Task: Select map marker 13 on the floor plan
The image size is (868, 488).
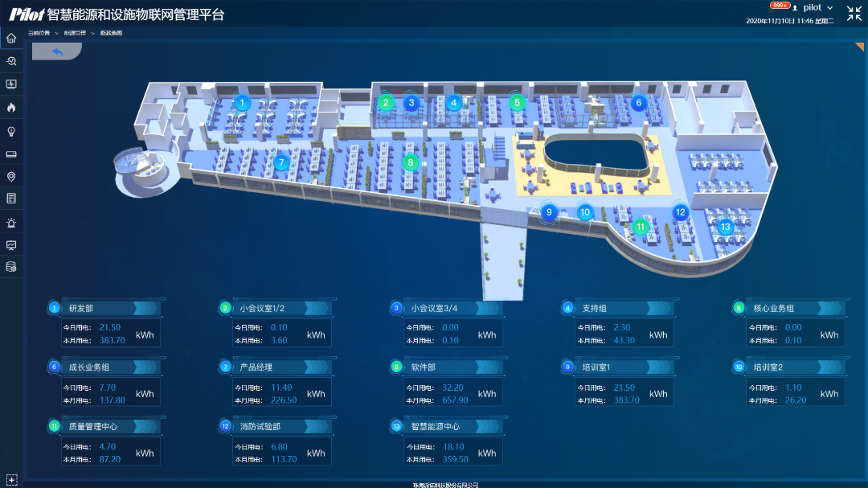Action: [x=725, y=227]
